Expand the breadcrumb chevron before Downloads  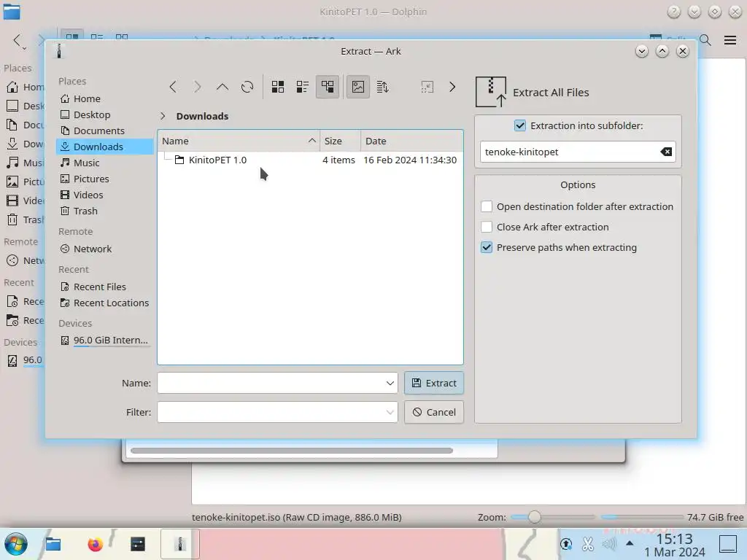[x=163, y=116]
